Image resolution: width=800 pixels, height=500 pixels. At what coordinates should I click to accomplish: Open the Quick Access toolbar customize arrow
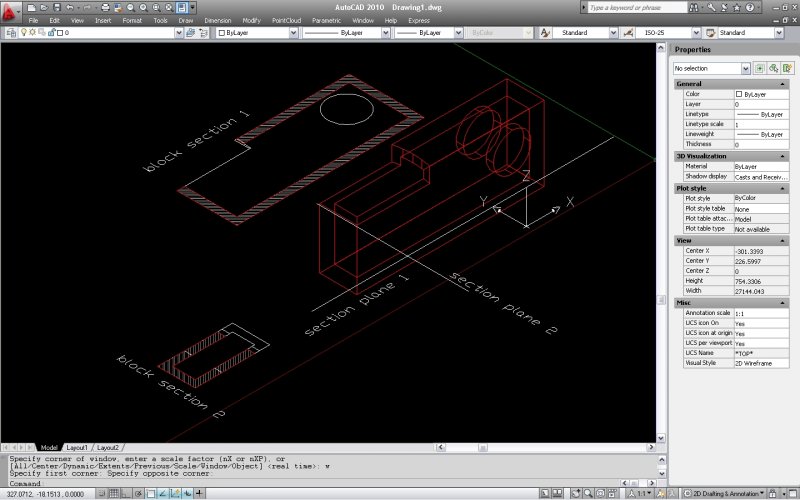tap(192, 8)
